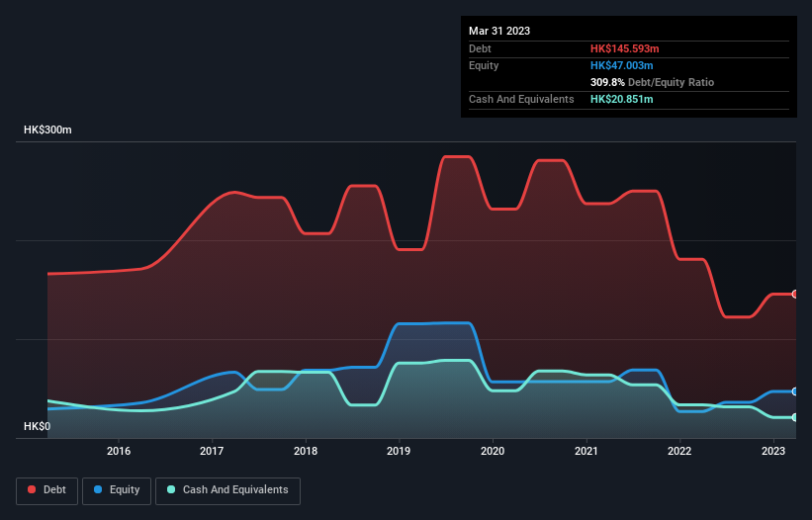Click the HK$300m y-axis label
The width and height of the screenshot is (812, 520).
[x=47, y=130]
